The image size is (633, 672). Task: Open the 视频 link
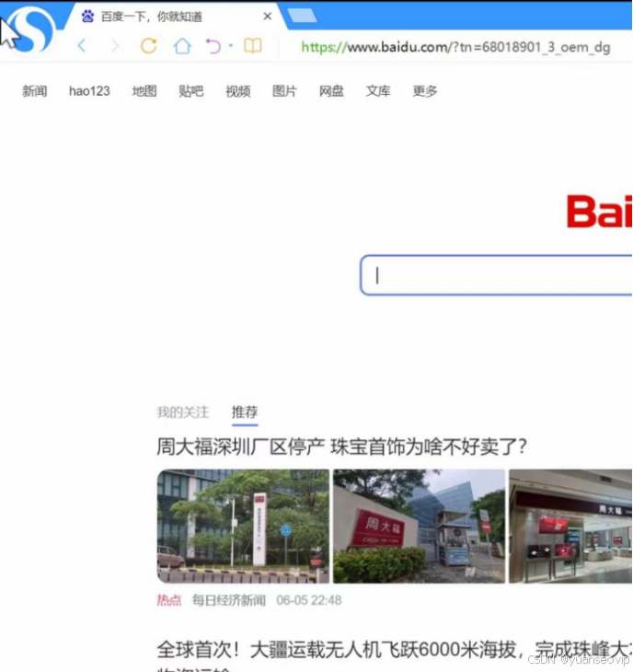[238, 91]
